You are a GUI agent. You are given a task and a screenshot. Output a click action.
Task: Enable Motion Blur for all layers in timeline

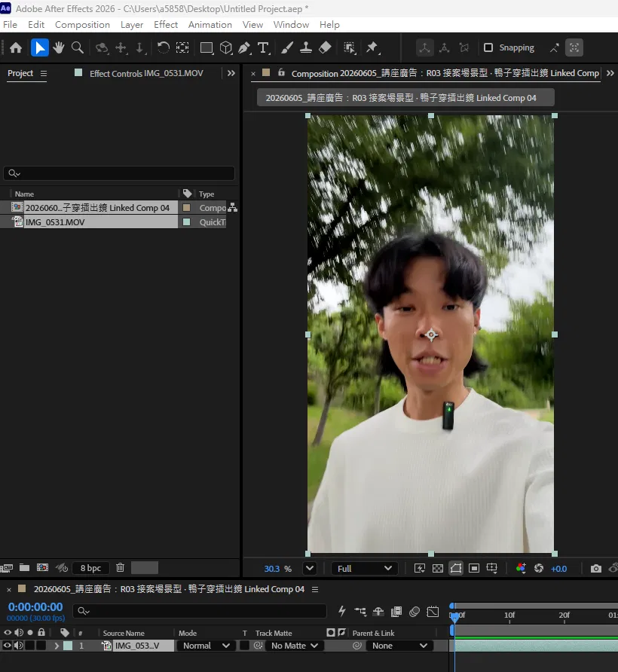pos(415,612)
